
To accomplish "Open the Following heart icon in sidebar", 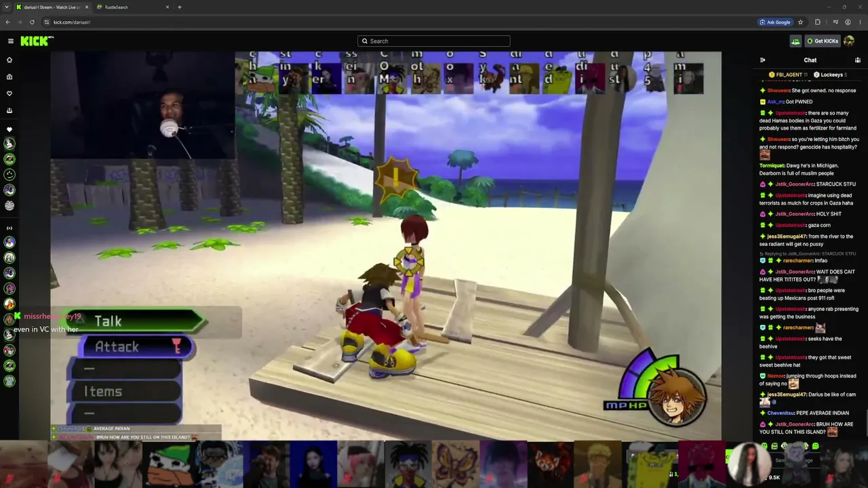I will [9, 94].
